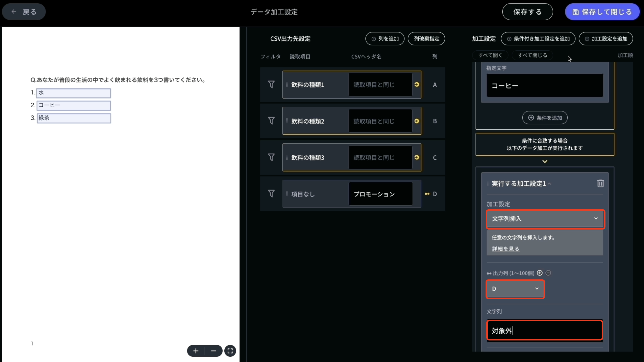This screenshot has height=362, width=644.
Task: Delete 実行する加工設定1 with the trash icon
Action: (x=600, y=183)
